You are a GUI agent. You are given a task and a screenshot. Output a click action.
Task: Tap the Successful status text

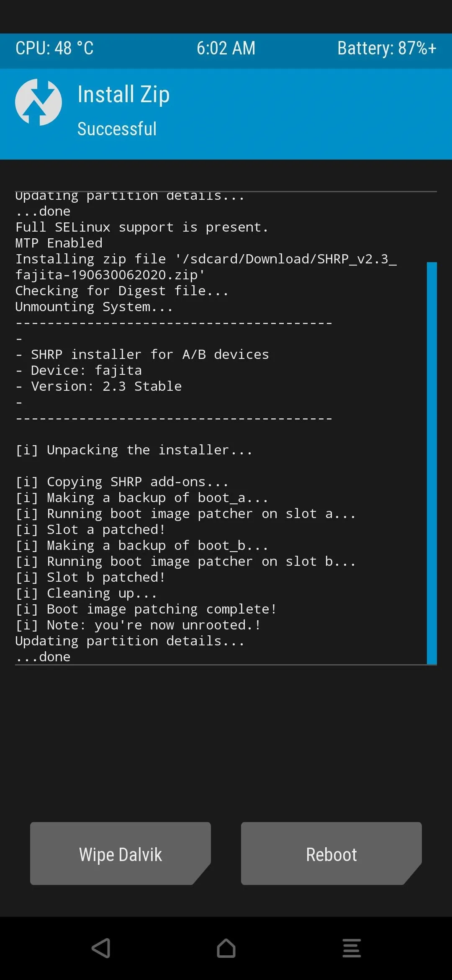117,129
